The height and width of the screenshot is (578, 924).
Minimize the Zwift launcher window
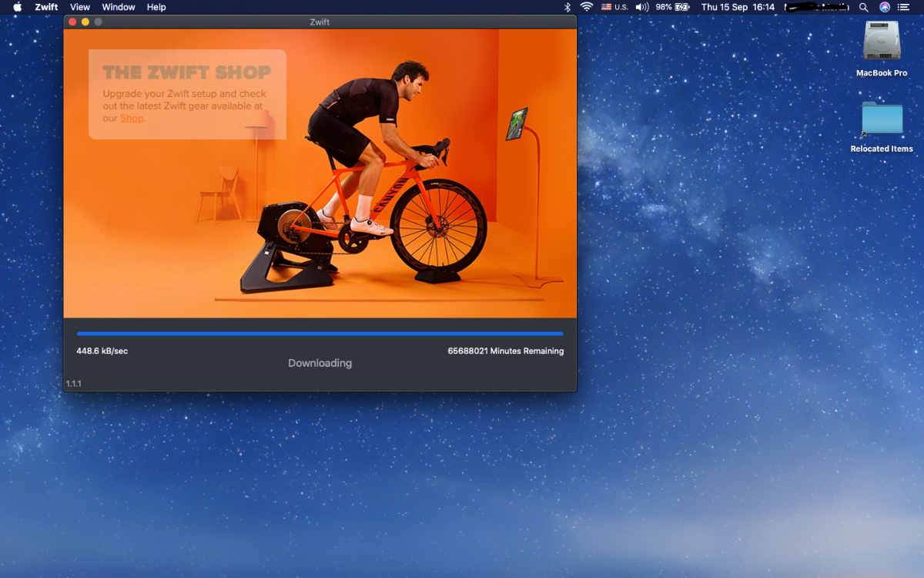[85, 22]
